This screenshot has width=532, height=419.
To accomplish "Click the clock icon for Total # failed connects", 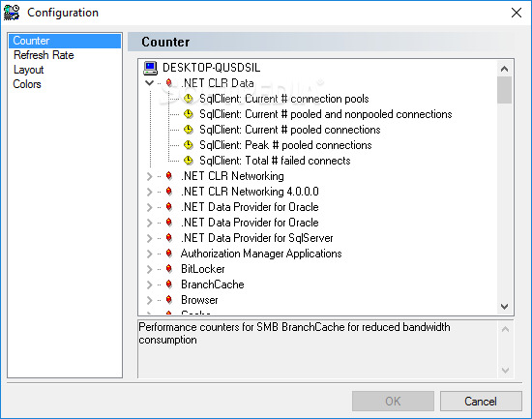I will tap(189, 161).
